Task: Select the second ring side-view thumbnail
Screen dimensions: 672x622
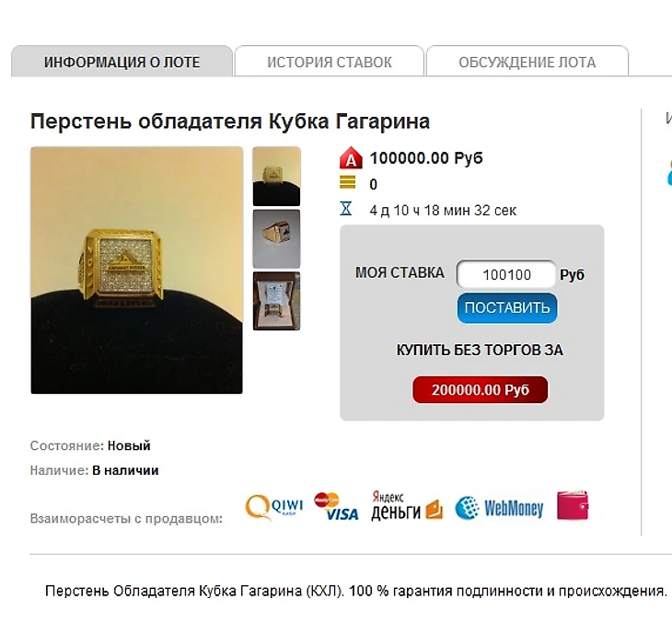Action: pyautogui.click(x=276, y=239)
